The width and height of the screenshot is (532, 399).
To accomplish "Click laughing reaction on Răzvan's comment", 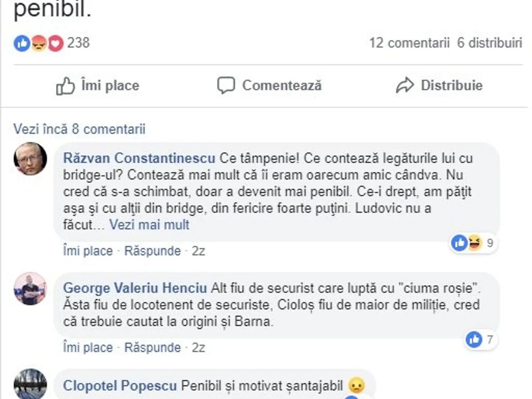I will click(x=474, y=243).
